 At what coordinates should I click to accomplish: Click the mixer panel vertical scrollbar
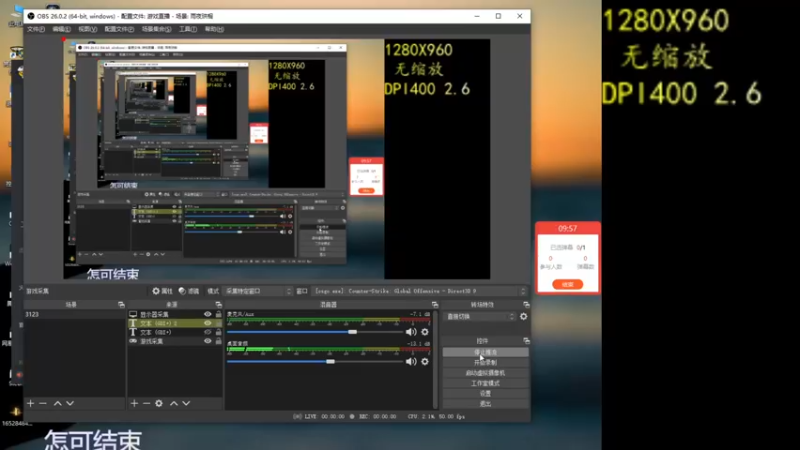tap(435, 359)
